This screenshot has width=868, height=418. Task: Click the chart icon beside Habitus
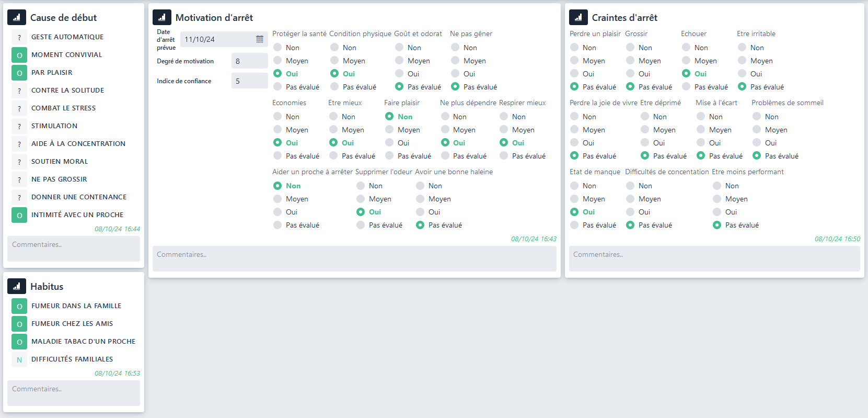[16, 286]
